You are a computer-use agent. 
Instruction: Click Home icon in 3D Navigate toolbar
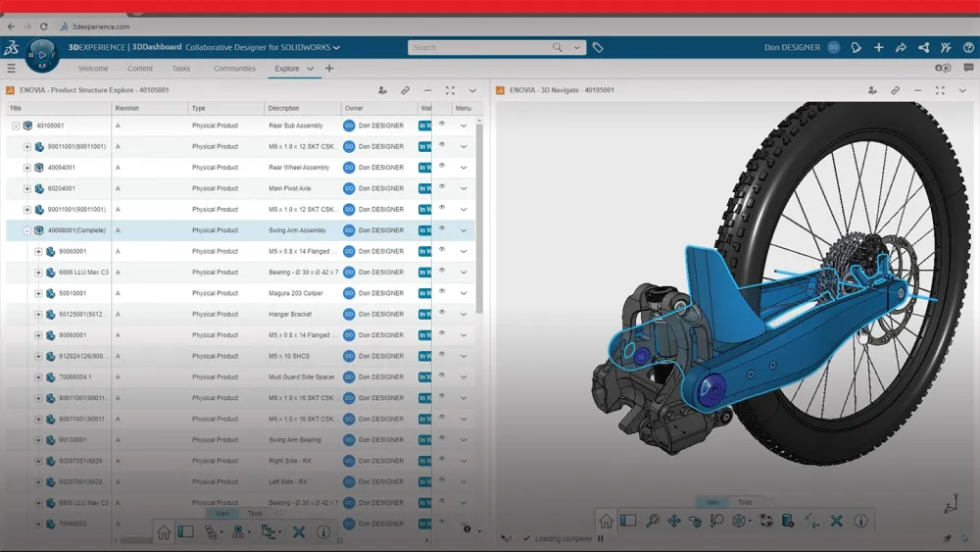pos(606,521)
